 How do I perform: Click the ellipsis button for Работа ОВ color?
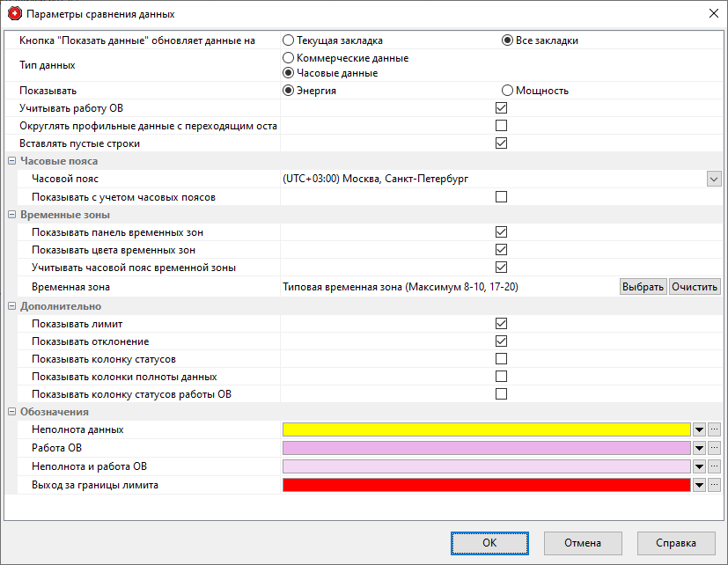pos(714,448)
